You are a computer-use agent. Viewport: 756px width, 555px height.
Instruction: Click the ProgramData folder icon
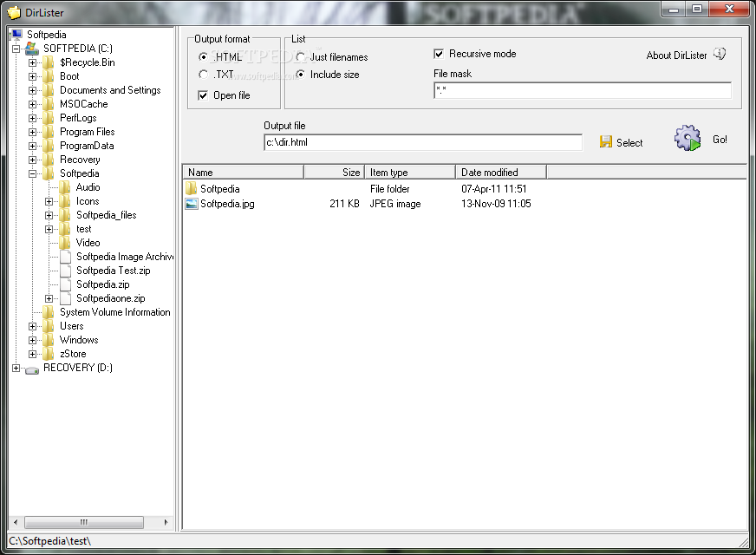[49, 146]
